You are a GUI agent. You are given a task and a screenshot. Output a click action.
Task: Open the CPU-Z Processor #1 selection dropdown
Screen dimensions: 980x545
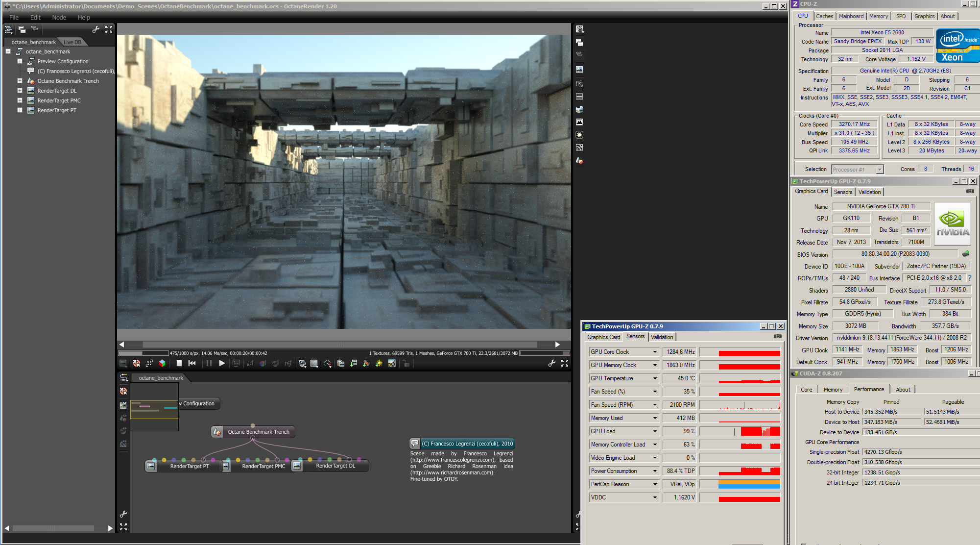pyautogui.click(x=880, y=170)
